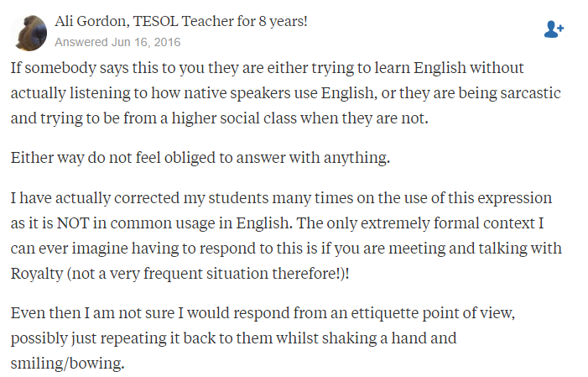Click the paragraph starting 'Even then I am not sure'
588x377 pixels.
click(x=263, y=338)
